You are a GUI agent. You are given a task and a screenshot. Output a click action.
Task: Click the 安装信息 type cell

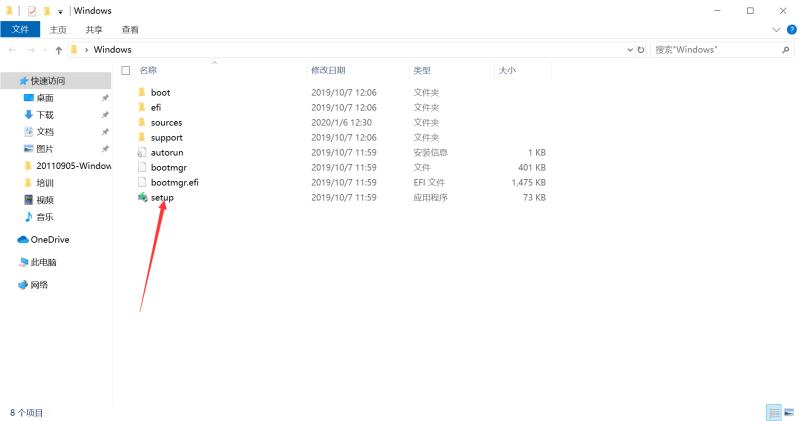pyautogui.click(x=430, y=152)
